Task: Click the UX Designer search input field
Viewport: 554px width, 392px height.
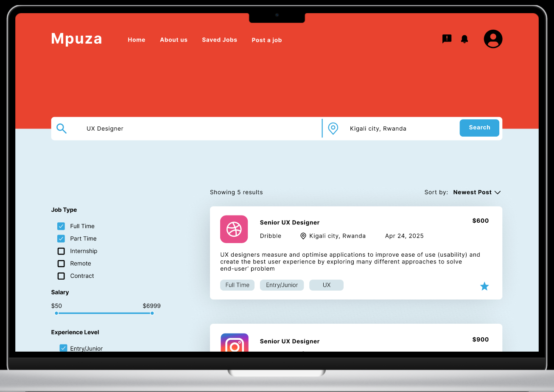Action: pos(170,128)
